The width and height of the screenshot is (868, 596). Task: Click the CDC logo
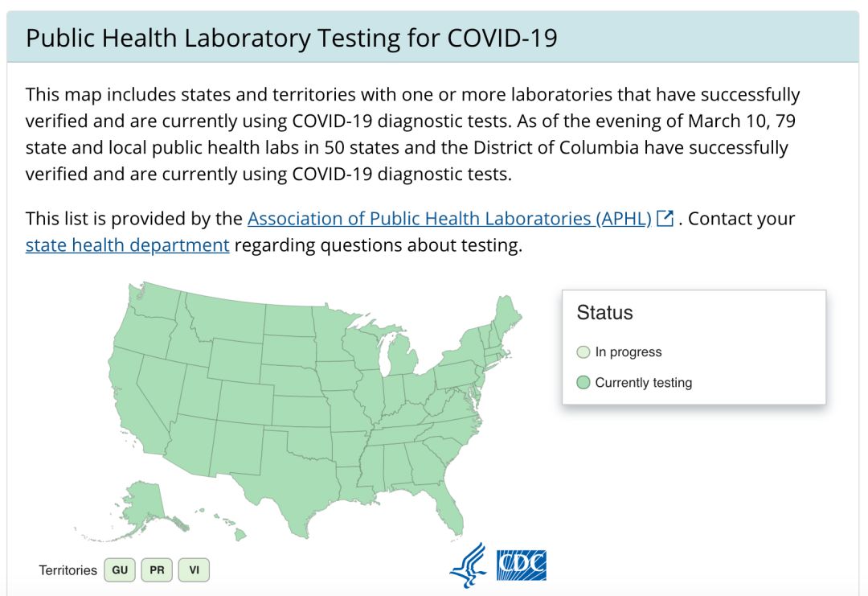tap(521, 565)
